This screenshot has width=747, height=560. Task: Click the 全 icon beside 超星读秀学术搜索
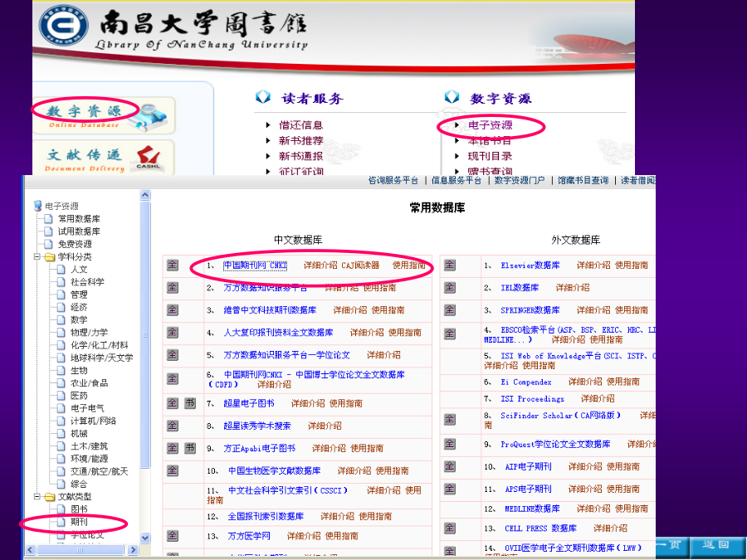point(173,426)
